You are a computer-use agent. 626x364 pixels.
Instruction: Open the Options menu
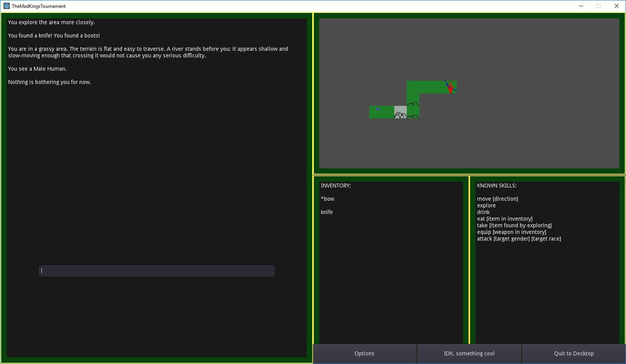364,353
